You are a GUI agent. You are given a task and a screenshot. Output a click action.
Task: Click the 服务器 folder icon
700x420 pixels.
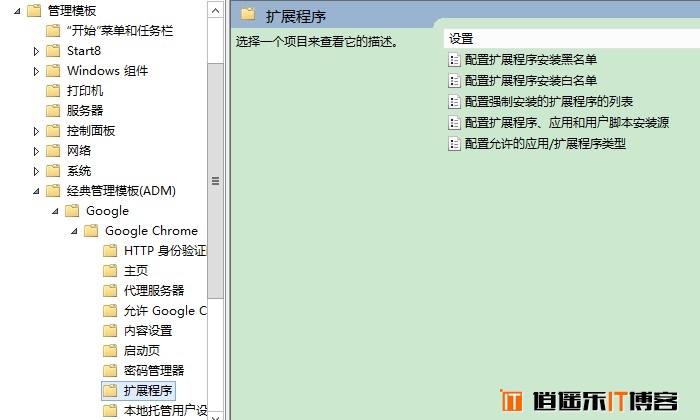53,111
